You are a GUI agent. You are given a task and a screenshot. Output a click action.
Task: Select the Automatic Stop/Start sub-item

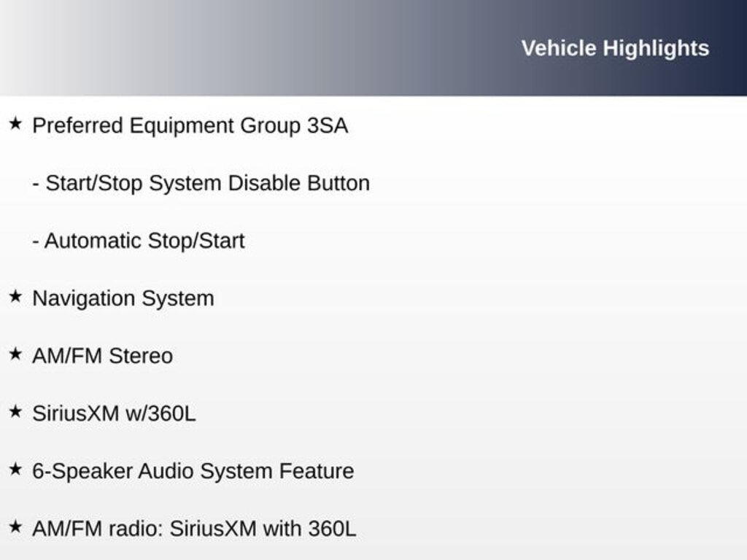click(144, 241)
